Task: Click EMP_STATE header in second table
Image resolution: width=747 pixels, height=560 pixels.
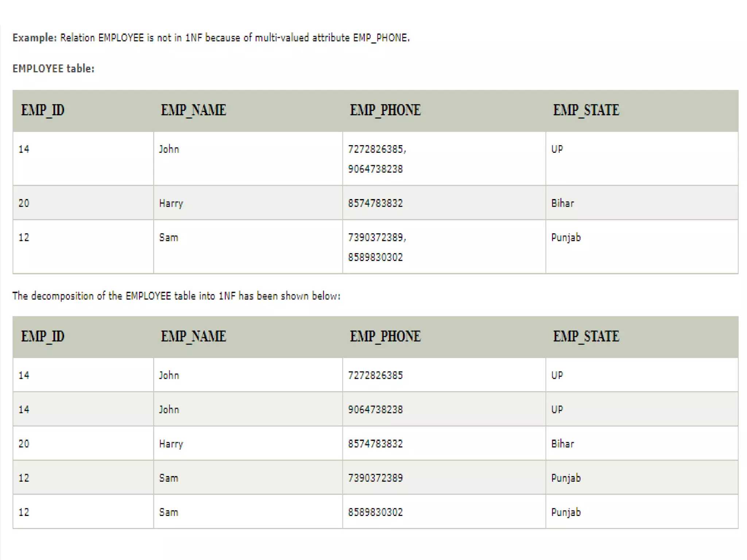Action: (586, 336)
